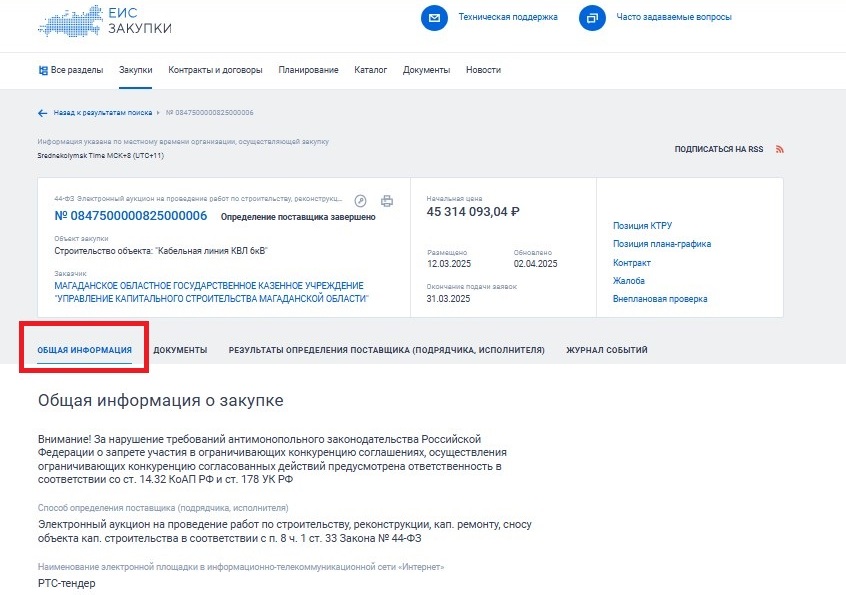Open the Каталог menu item
The image size is (846, 595).
370,70
